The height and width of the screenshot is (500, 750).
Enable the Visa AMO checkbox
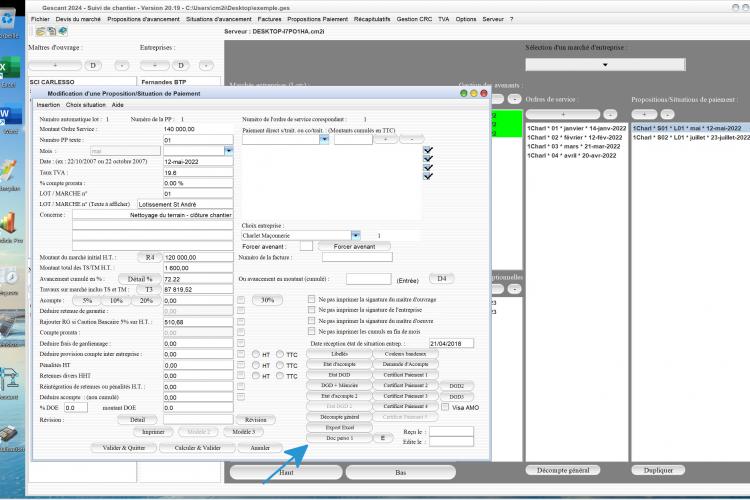click(x=445, y=407)
